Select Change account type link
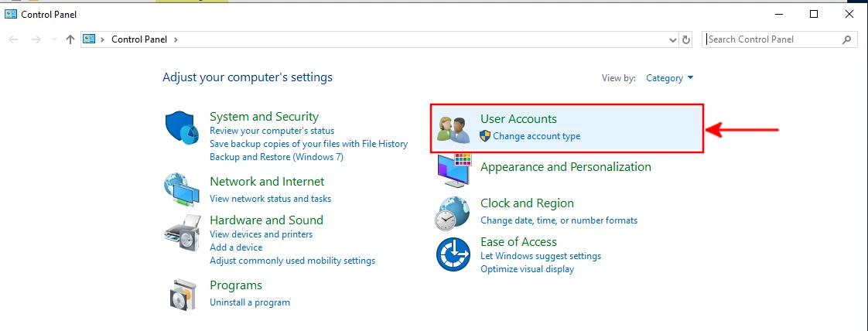868x331 pixels. [x=536, y=136]
